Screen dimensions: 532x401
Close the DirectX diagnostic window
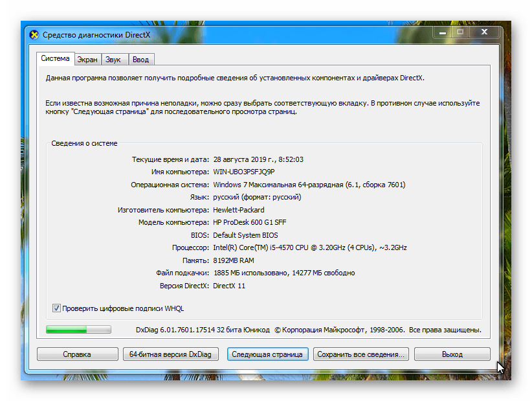[484, 32]
